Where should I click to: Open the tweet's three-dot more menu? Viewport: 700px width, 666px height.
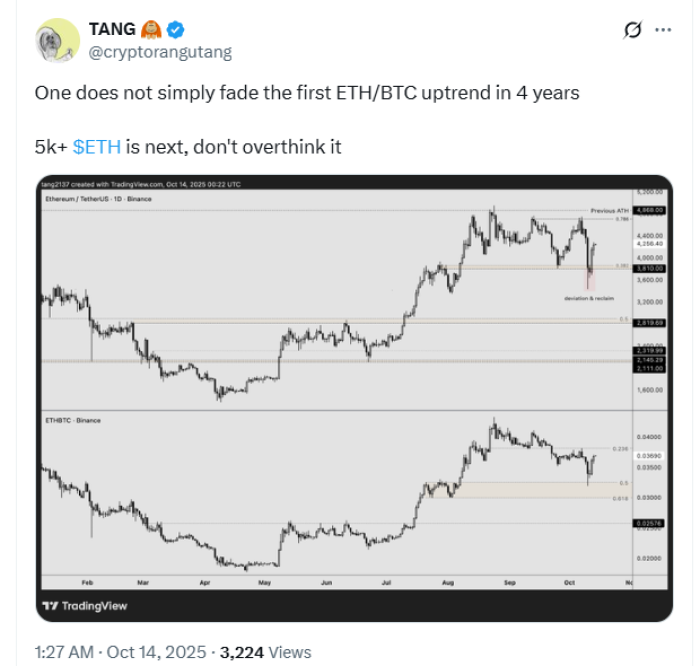(x=662, y=30)
